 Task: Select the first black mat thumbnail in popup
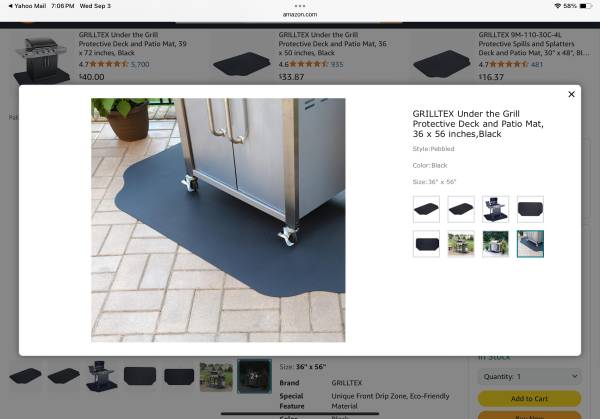click(426, 209)
